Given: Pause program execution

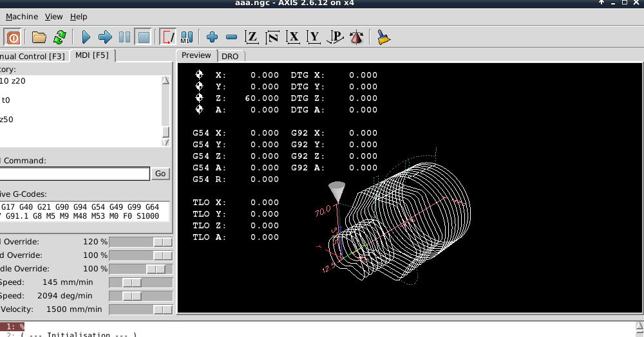Looking at the screenshot, I should click(125, 37).
